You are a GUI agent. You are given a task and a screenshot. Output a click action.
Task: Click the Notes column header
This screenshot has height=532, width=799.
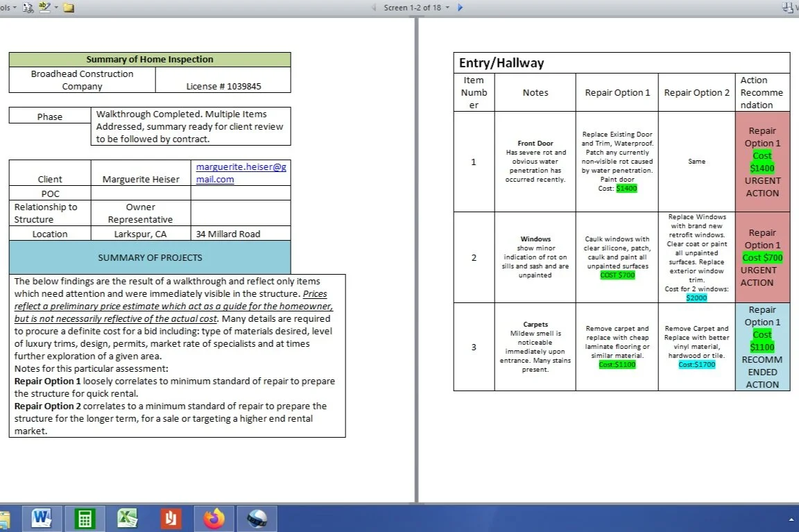coord(535,92)
